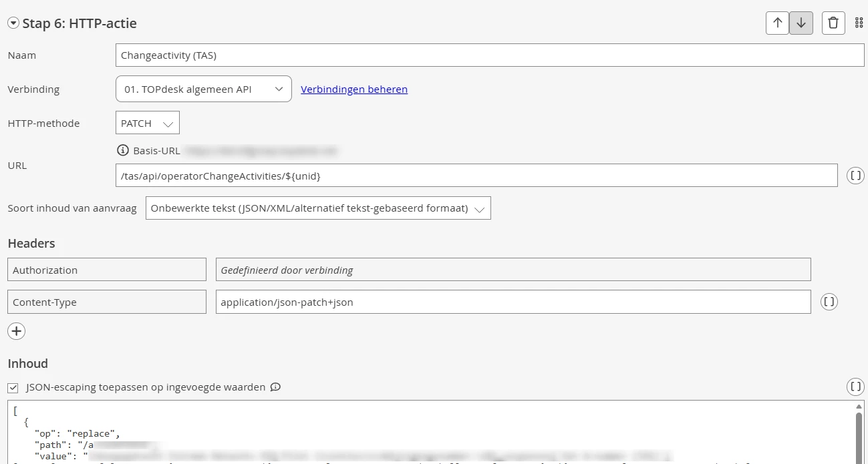Click the Content-Type value field
The width and height of the screenshot is (868, 464).
point(513,302)
